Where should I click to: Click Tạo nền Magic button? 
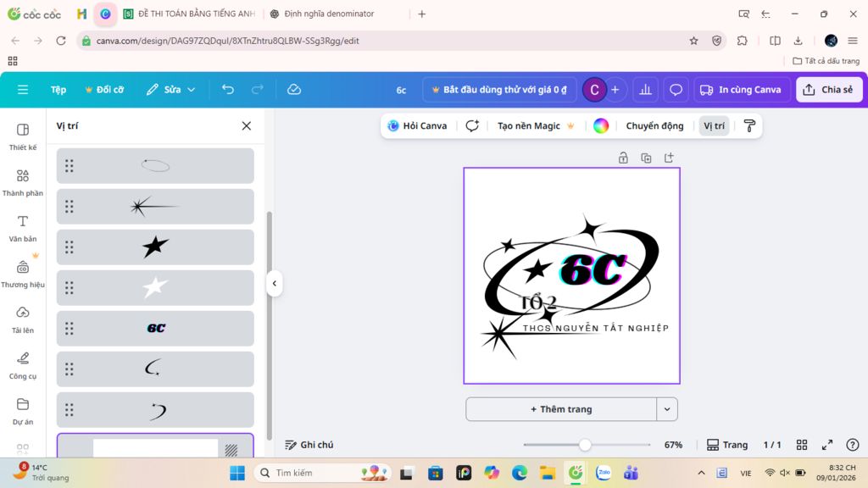click(x=536, y=125)
